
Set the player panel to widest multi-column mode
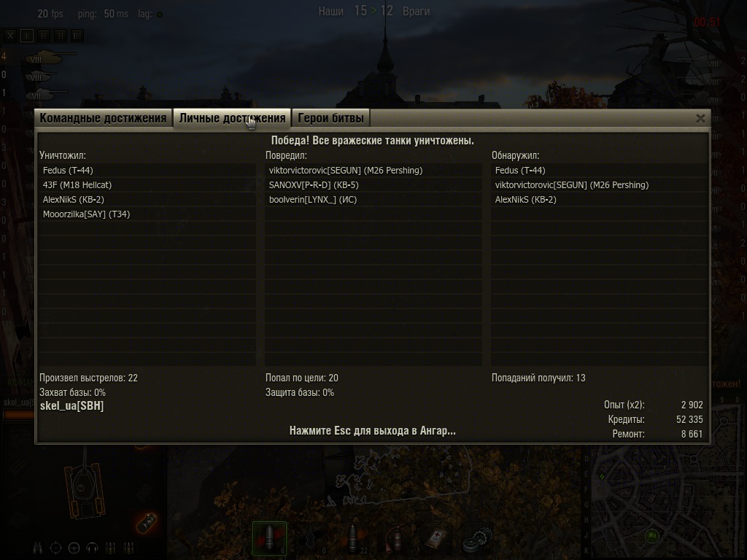pos(77,35)
